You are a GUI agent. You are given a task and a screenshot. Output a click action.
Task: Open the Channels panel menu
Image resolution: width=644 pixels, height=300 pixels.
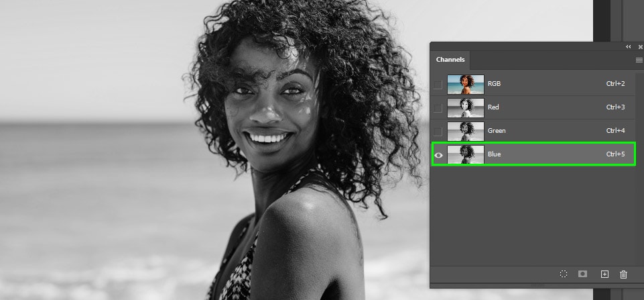(x=639, y=60)
